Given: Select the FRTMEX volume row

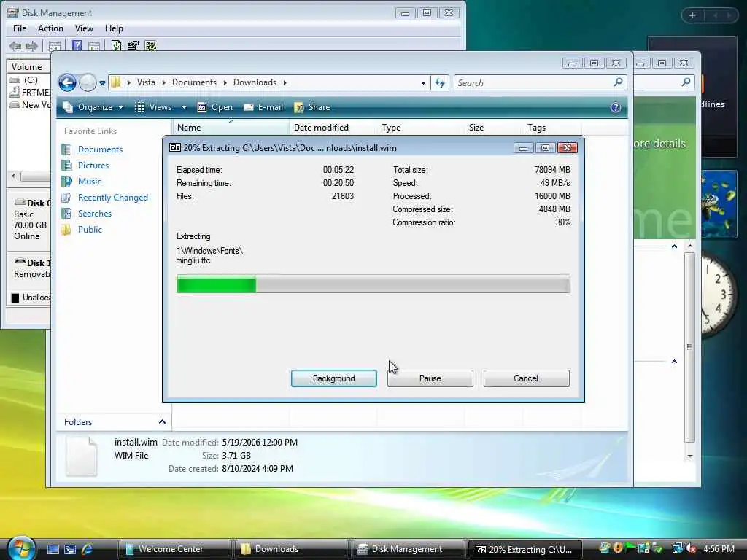Looking at the screenshot, I should pyautogui.click(x=29, y=92).
